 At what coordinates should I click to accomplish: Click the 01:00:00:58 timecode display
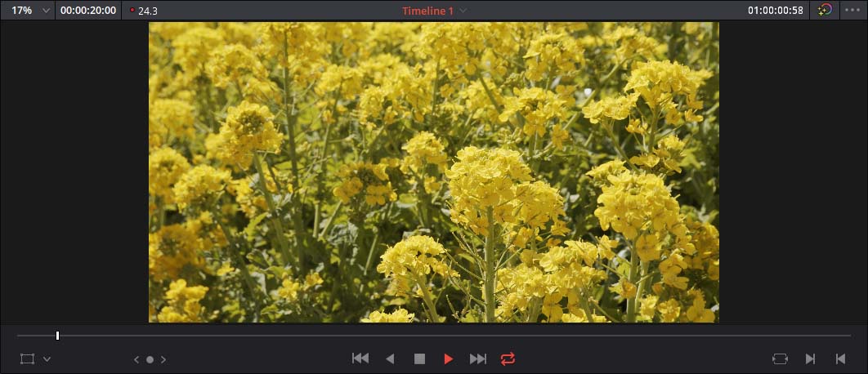pos(775,11)
